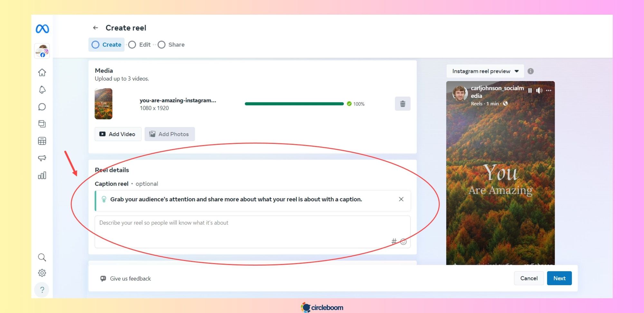This screenshot has height=313, width=644.
Task: Select the Create step
Action: 107,44
